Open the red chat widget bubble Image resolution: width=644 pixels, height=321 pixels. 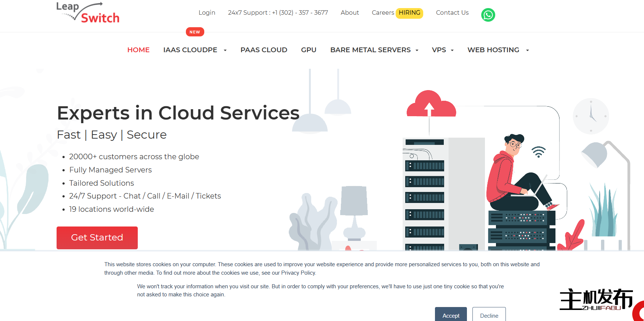639,312
